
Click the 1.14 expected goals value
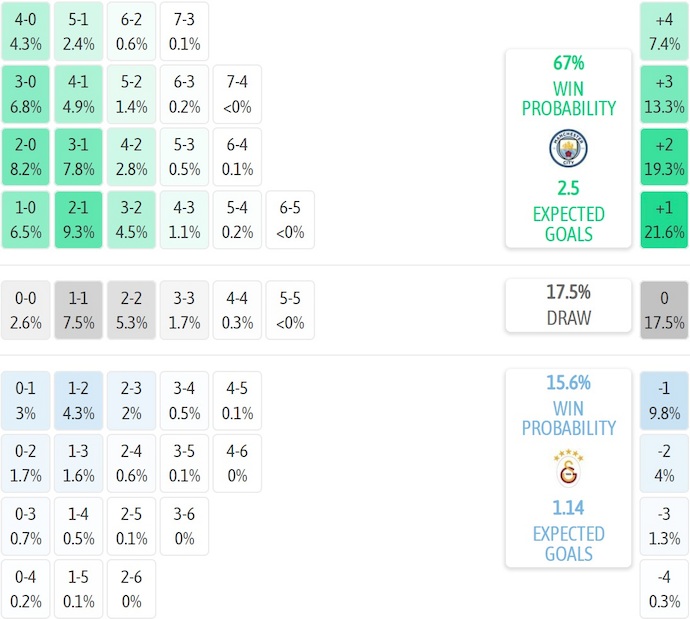coord(568,508)
